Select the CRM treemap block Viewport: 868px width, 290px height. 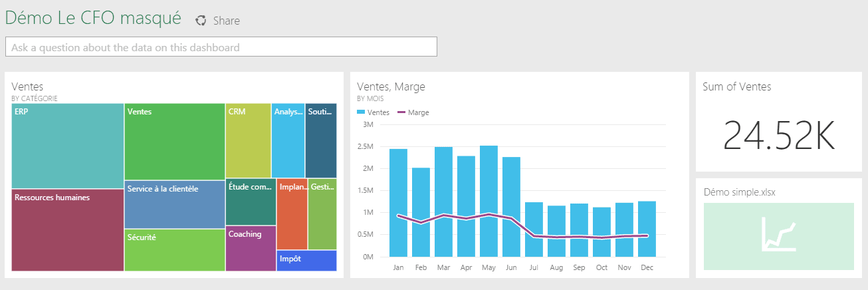point(248,140)
